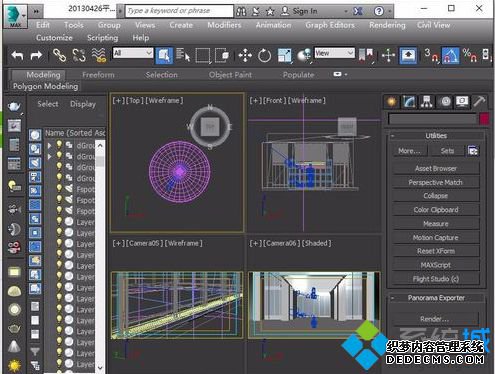This screenshot has width=495, height=374.
Task: Expand the first dGrou tree item
Action: pos(50,145)
